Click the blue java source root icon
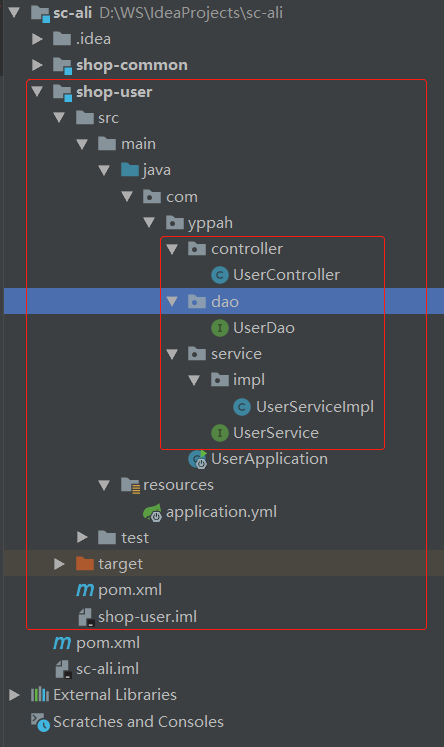 coord(130,170)
